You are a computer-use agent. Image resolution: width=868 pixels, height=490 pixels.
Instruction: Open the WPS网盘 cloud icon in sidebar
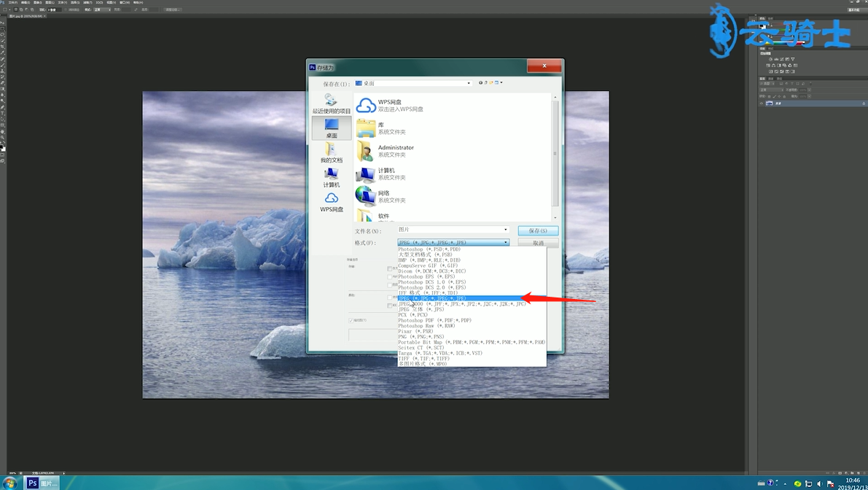[331, 202]
